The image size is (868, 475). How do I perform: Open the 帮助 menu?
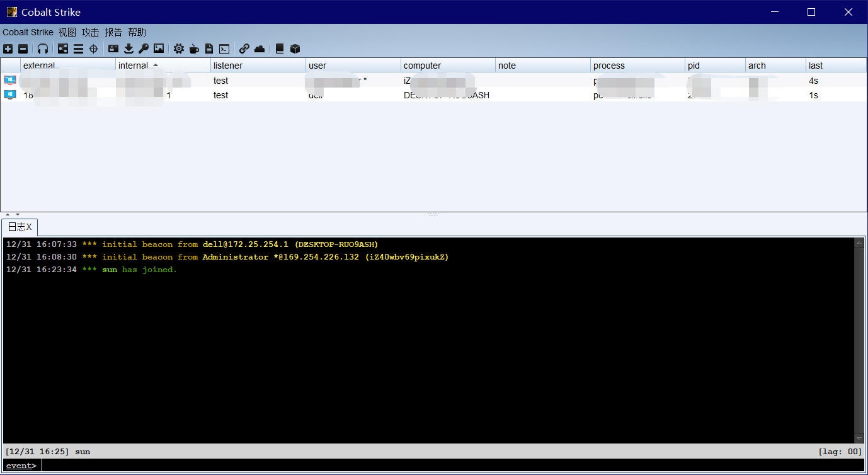coord(137,32)
